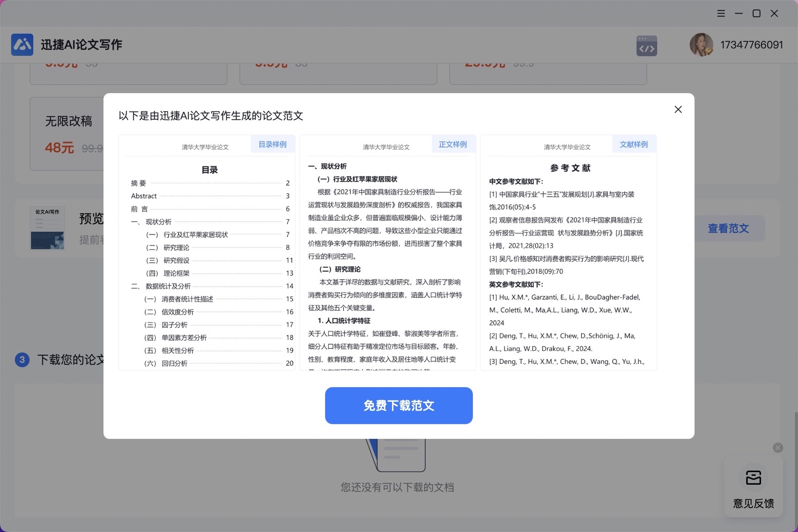
Task: Click the 无限改稿 plan card title
Action: click(68, 121)
